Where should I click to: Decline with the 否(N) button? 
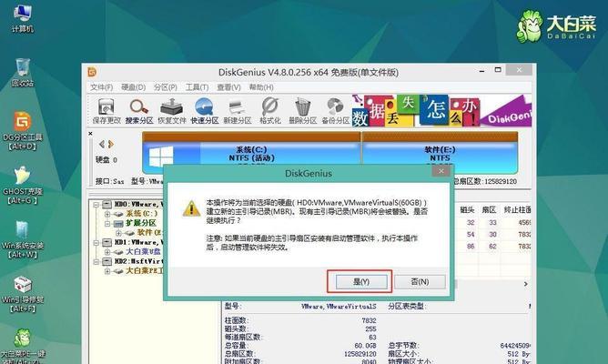click(420, 282)
